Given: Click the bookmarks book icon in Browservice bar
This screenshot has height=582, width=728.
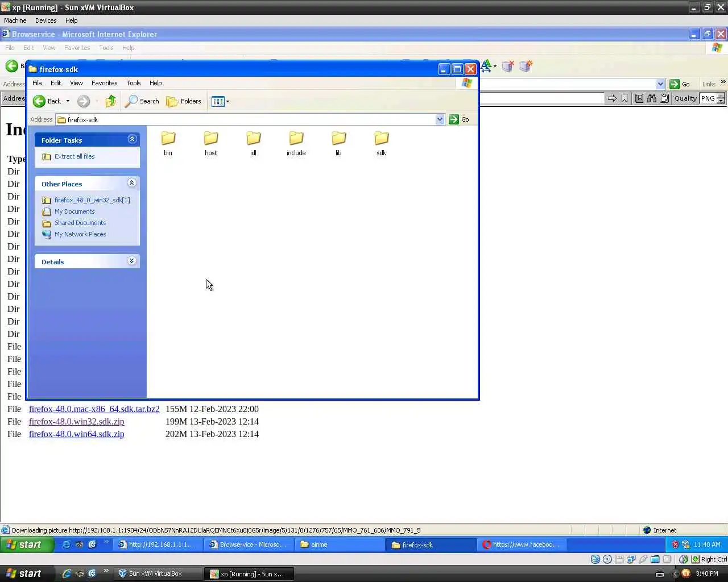Looking at the screenshot, I should (x=639, y=98).
